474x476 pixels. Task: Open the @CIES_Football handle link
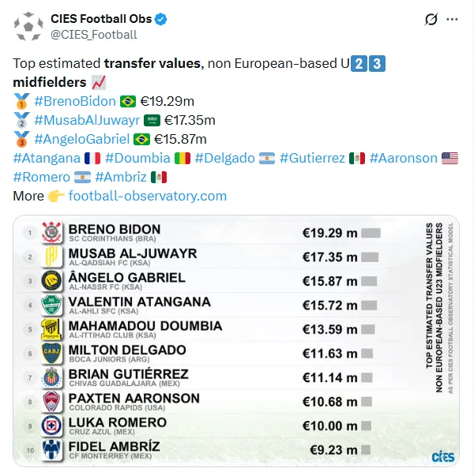click(x=93, y=35)
